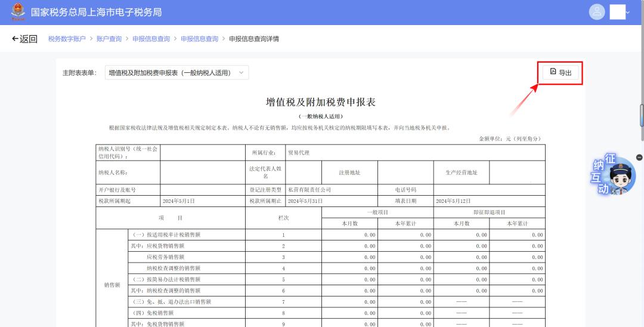The image size is (644, 327).
Task: Select the 填表日期 cell 2024年5月12日
Action: pos(453,201)
